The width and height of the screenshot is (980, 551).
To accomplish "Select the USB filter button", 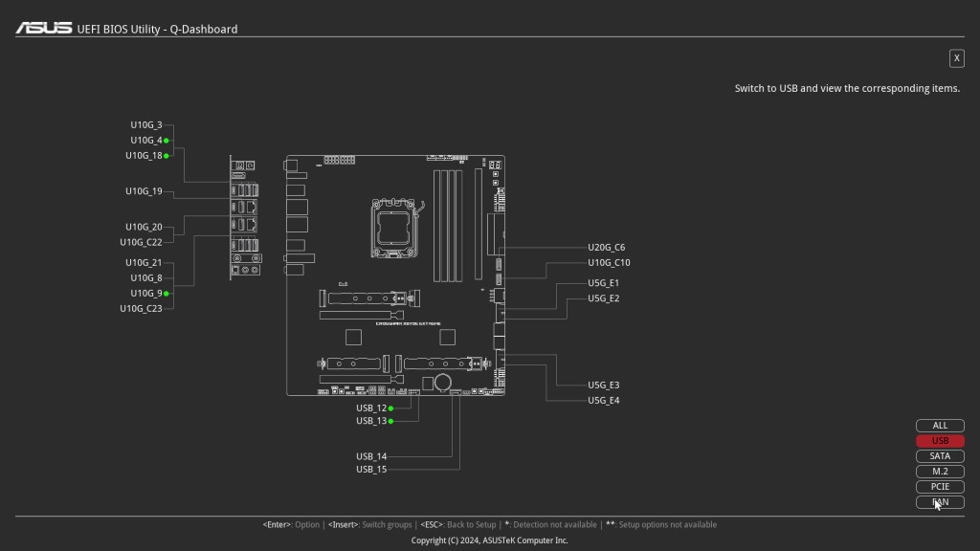I will [x=940, y=441].
